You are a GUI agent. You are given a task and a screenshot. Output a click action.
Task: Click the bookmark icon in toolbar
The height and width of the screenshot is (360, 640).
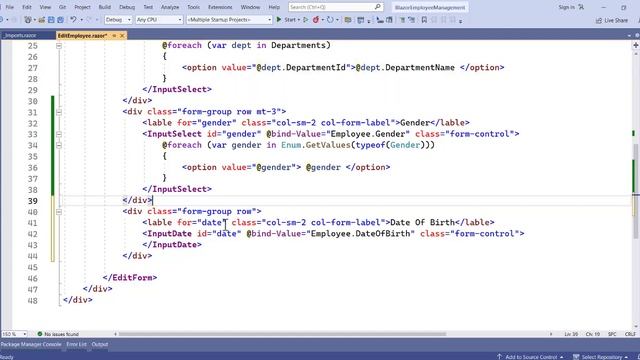tap(424, 20)
